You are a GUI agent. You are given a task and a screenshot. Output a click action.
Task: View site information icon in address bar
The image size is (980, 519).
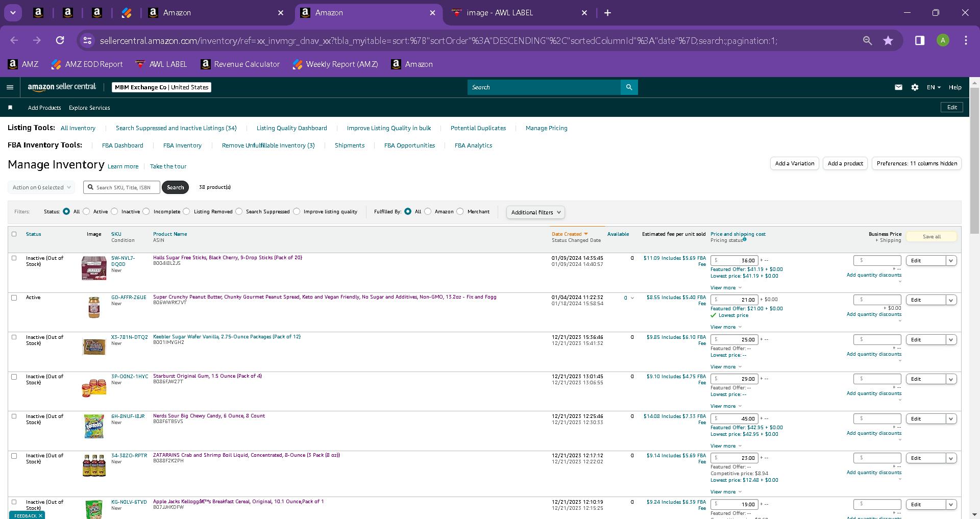[87, 40]
